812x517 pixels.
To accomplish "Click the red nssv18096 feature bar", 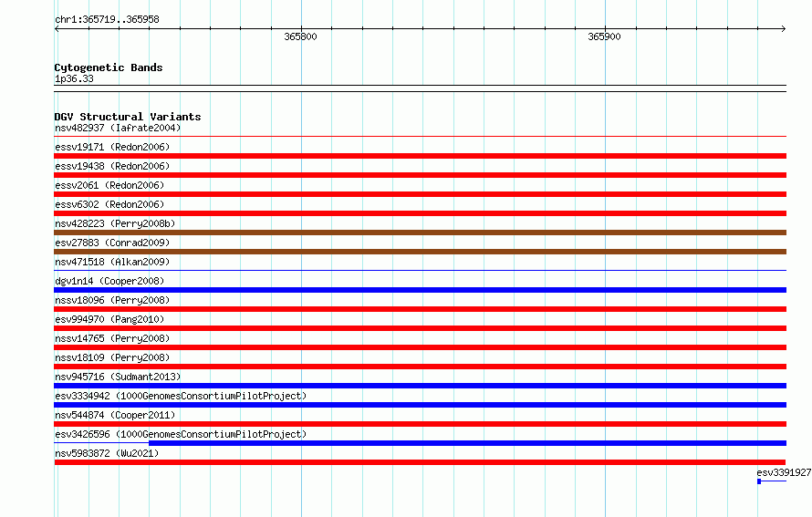I will [420, 309].
